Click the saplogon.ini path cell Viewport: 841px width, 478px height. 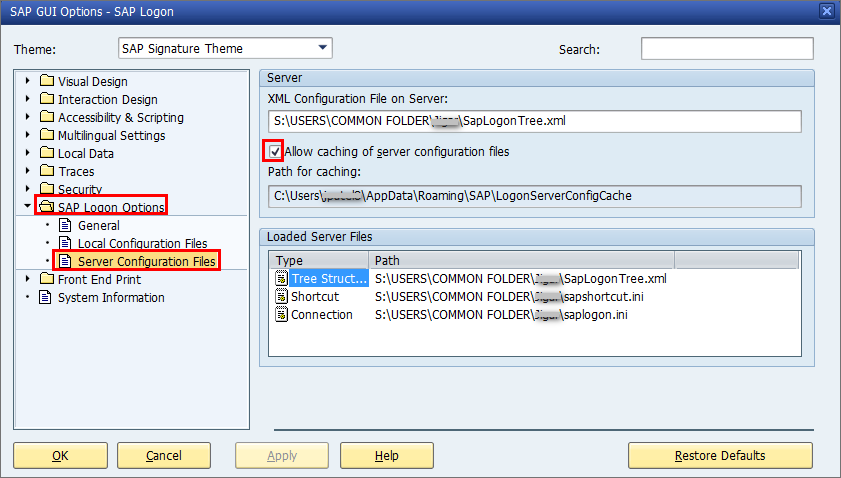coord(501,315)
